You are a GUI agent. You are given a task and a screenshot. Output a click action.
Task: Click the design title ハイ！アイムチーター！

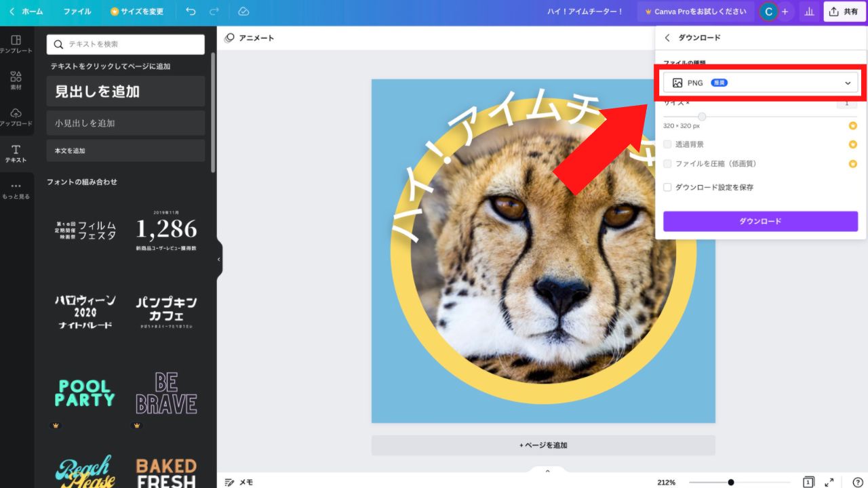tap(585, 12)
